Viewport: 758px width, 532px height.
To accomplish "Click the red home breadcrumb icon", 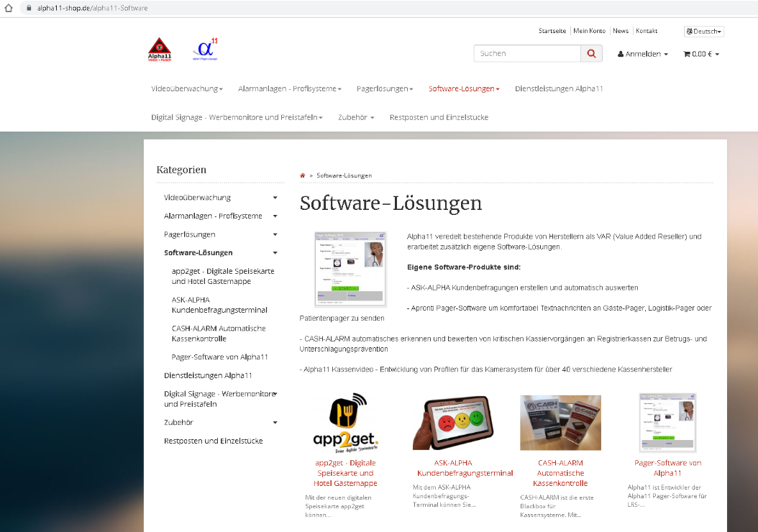I will tap(303, 175).
